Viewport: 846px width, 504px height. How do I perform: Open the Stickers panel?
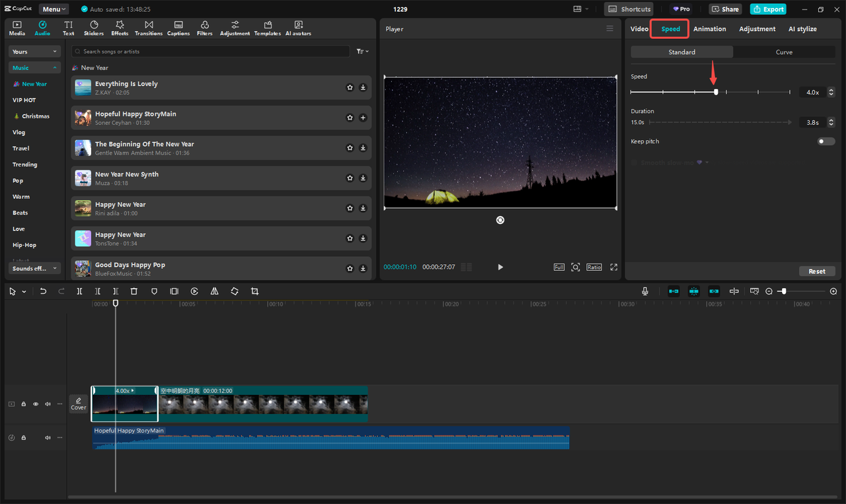(94, 27)
